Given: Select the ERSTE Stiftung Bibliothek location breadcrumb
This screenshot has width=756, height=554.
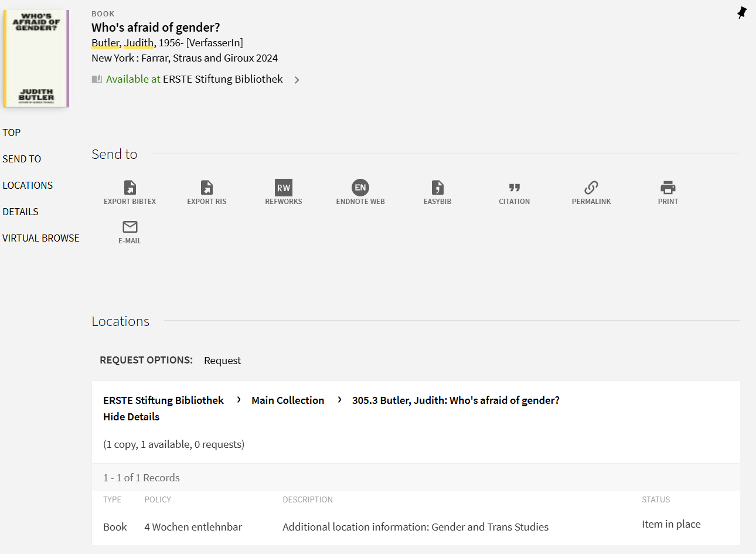Looking at the screenshot, I should [164, 400].
